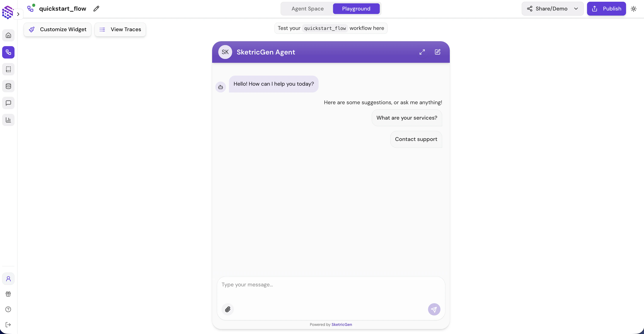The height and width of the screenshot is (334, 644).
Task: View Analytics via the bar chart icon
Action: click(x=8, y=120)
